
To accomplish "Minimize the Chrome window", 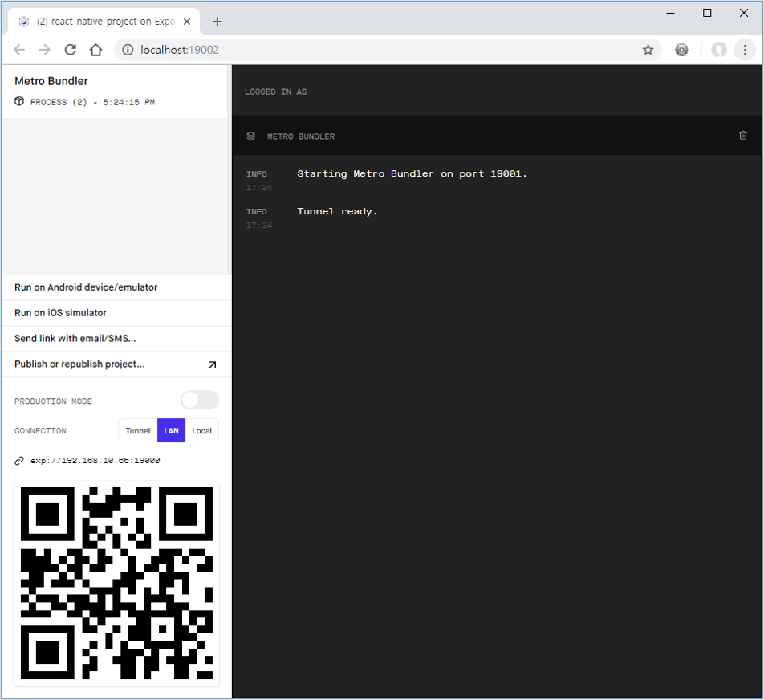I will pyautogui.click(x=670, y=13).
